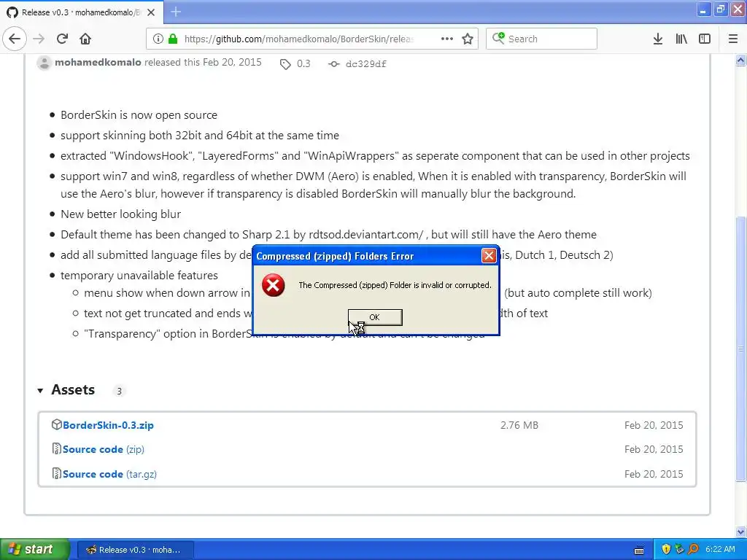Select Release v0.3 taskbar button
747x560 pixels.
point(135,550)
